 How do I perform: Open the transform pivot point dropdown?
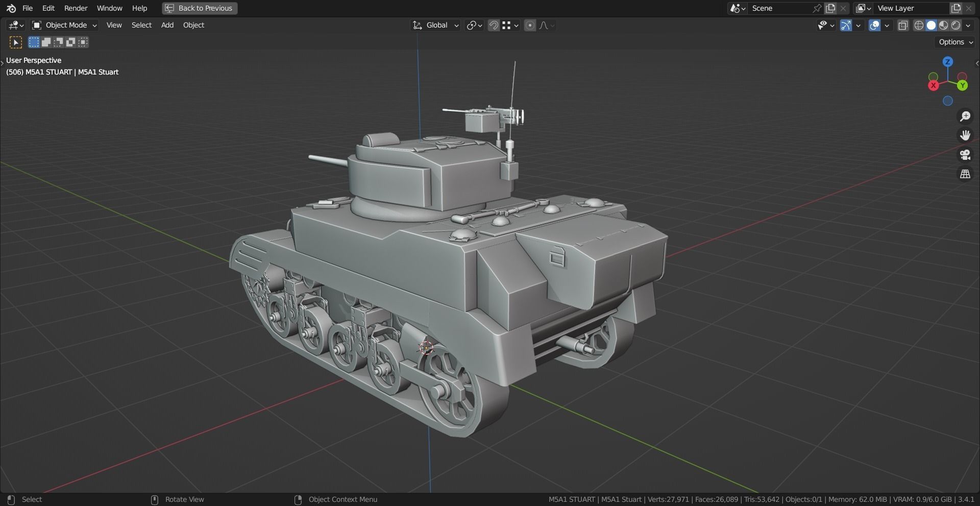(x=475, y=25)
